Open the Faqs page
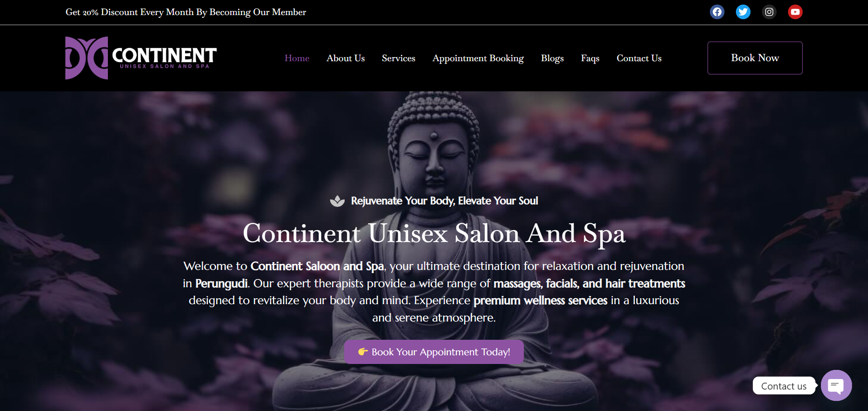This screenshot has height=411, width=868. coord(590,58)
